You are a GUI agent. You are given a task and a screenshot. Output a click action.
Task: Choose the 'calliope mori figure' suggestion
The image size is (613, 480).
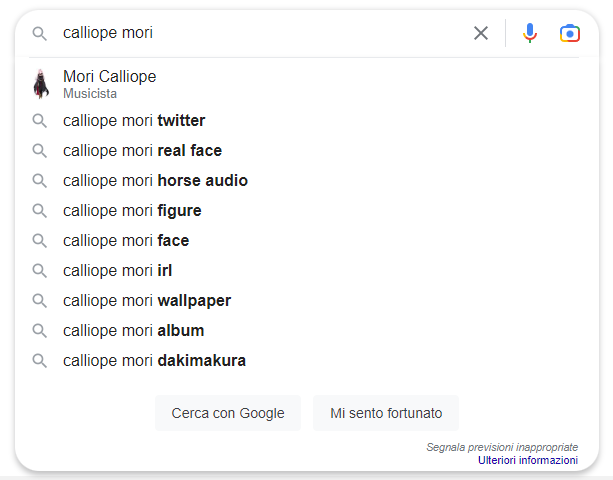(304, 211)
